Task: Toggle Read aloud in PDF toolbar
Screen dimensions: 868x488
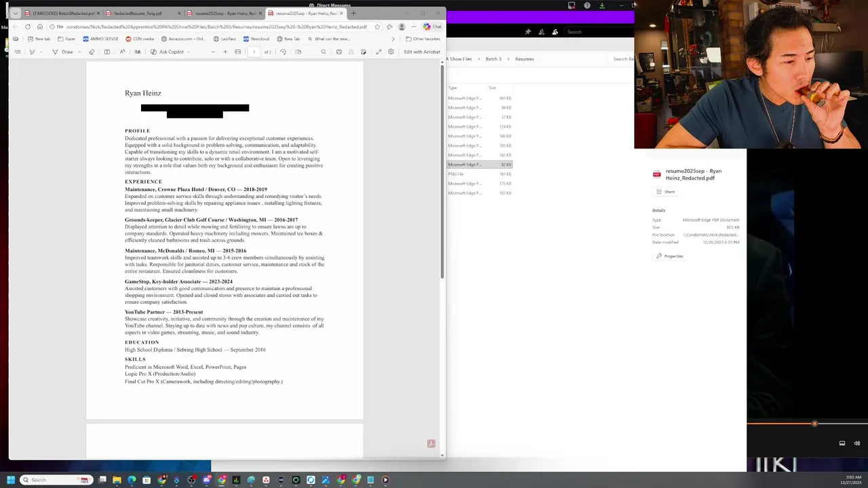Action: pos(122,52)
